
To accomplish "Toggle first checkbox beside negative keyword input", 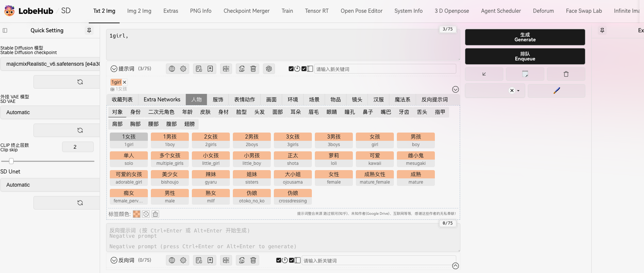I will pyautogui.click(x=278, y=260).
